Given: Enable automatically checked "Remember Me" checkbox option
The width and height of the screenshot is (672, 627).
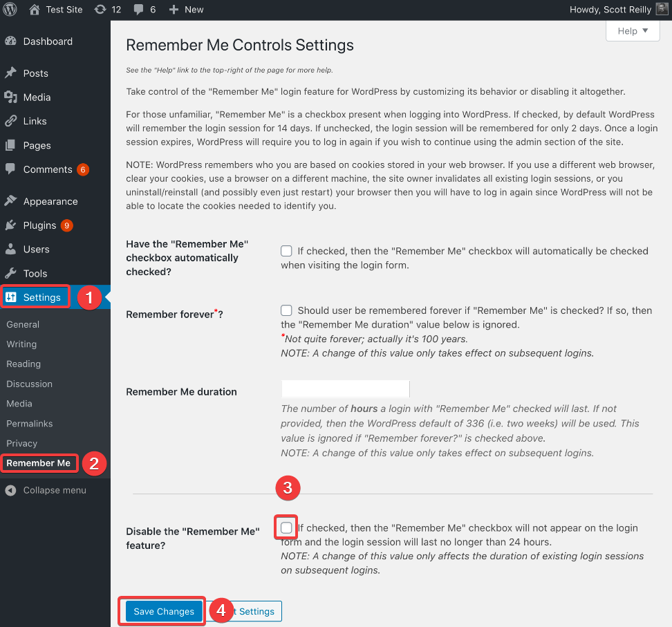Looking at the screenshot, I should click(x=286, y=251).
